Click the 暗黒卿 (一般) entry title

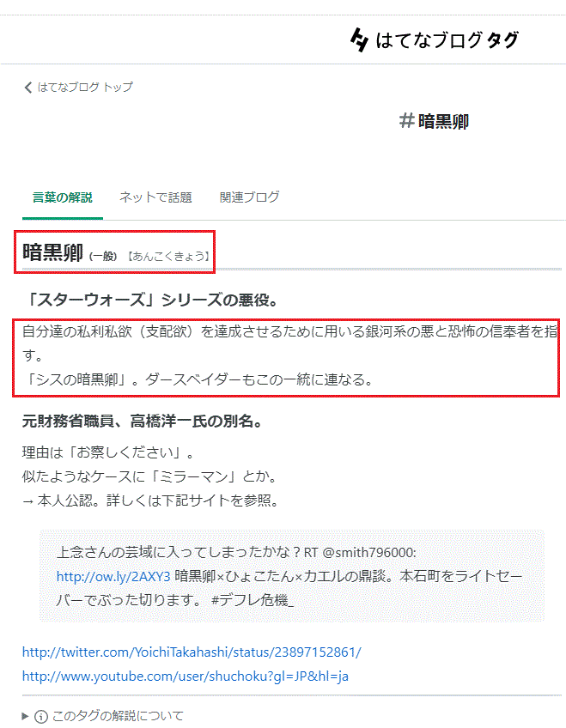[x=70, y=253]
